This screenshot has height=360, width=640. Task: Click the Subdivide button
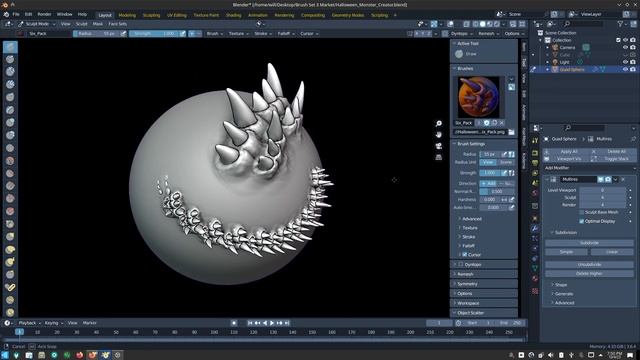pos(589,243)
